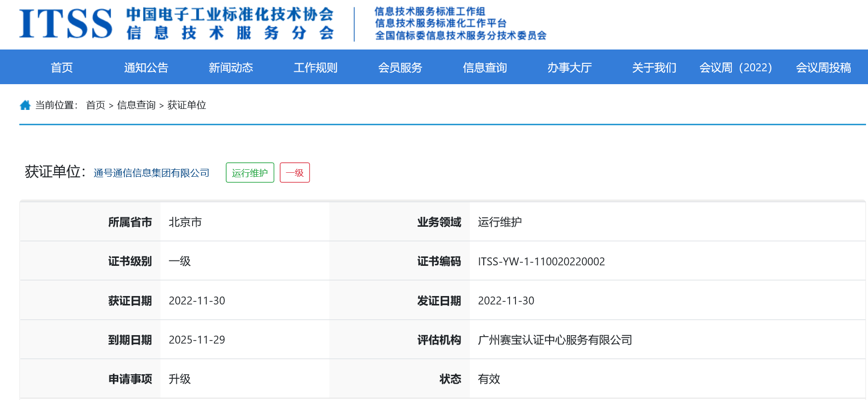
Task: Click 信息技术服务标准工作组 header text
Action: tap(430, 11)
